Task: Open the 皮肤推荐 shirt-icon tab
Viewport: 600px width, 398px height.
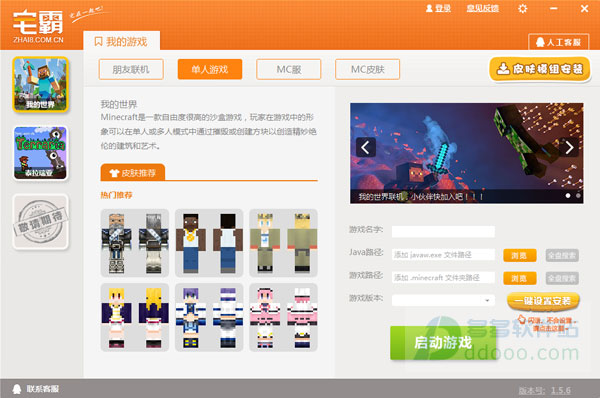Action: tap(133, 173)
